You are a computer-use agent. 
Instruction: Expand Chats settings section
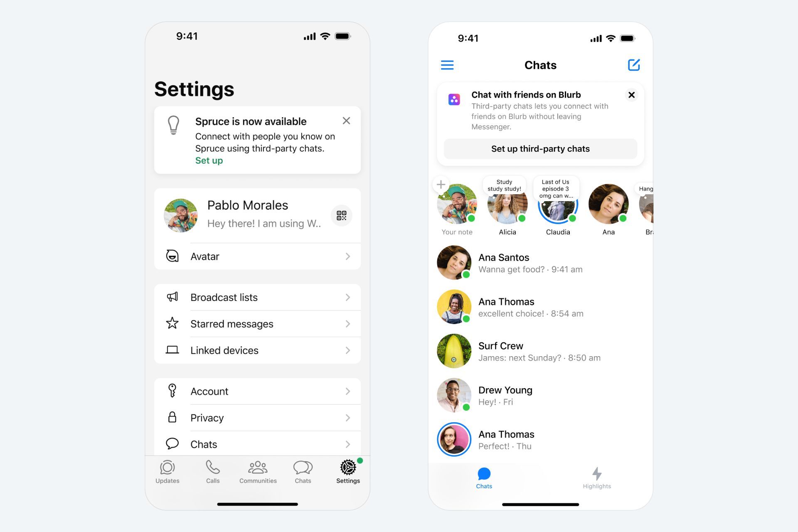258,444
